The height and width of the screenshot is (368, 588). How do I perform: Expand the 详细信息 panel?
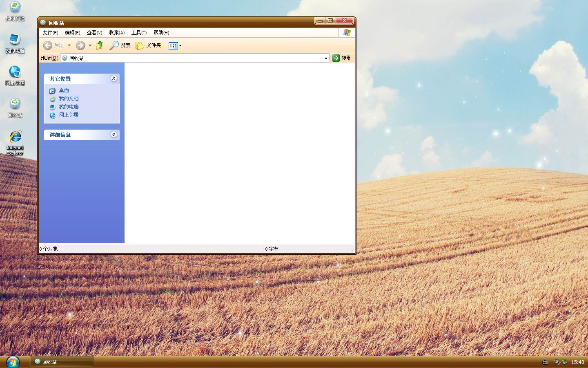(x=114, y=134)
